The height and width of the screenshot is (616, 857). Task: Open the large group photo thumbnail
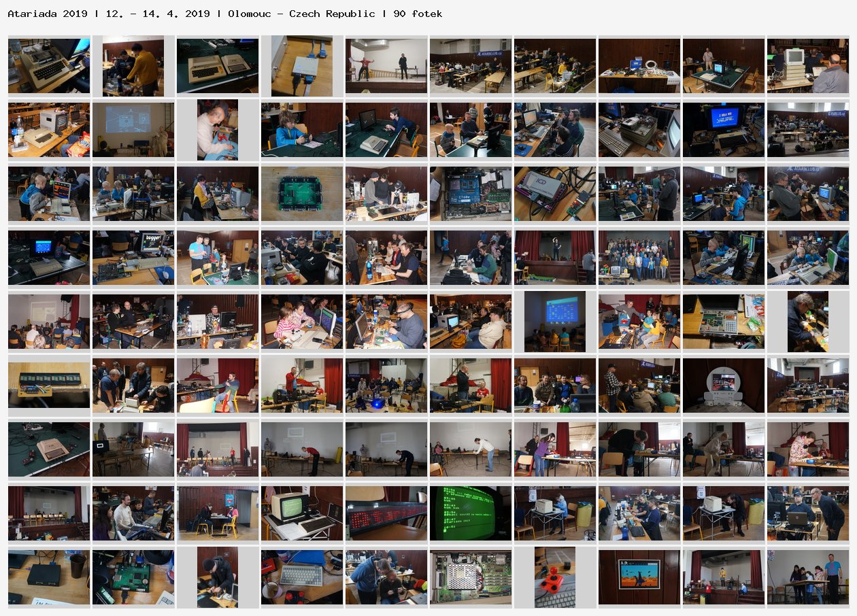[639, 258]
